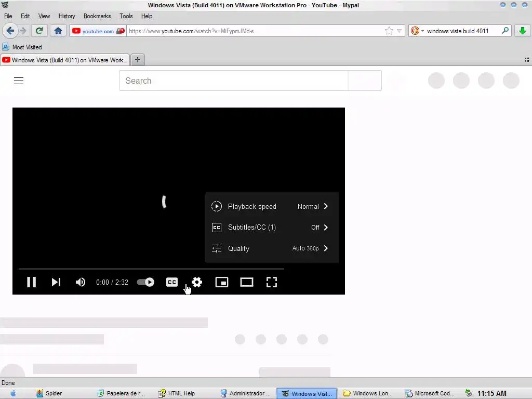Open the Downloads green arrow button

click(523, 31)
